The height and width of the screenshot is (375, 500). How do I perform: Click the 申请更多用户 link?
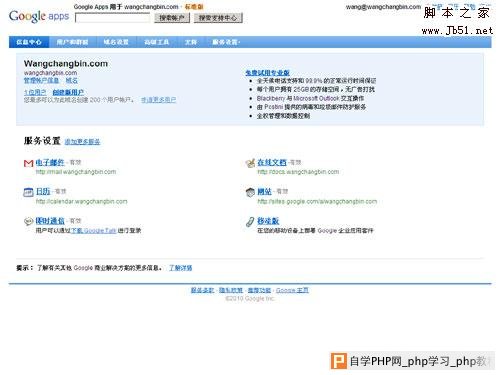(159, 100)
